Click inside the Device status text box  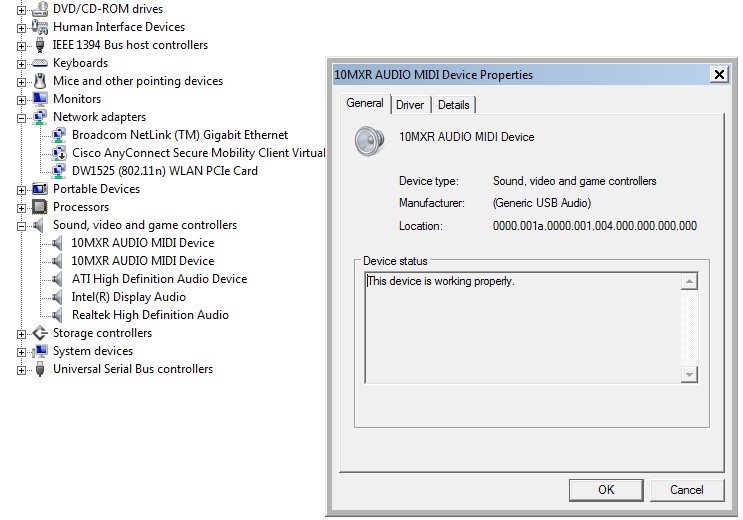click(523, 328)
